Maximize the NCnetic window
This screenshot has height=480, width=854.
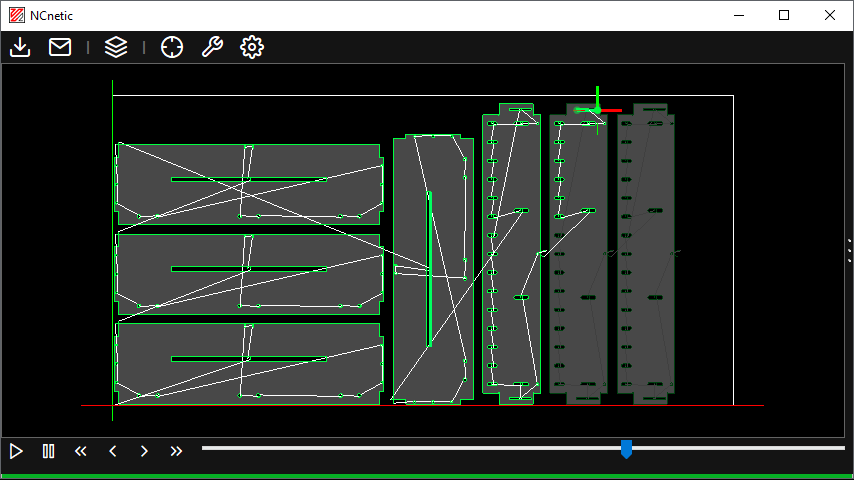click(x=784, y=15)
